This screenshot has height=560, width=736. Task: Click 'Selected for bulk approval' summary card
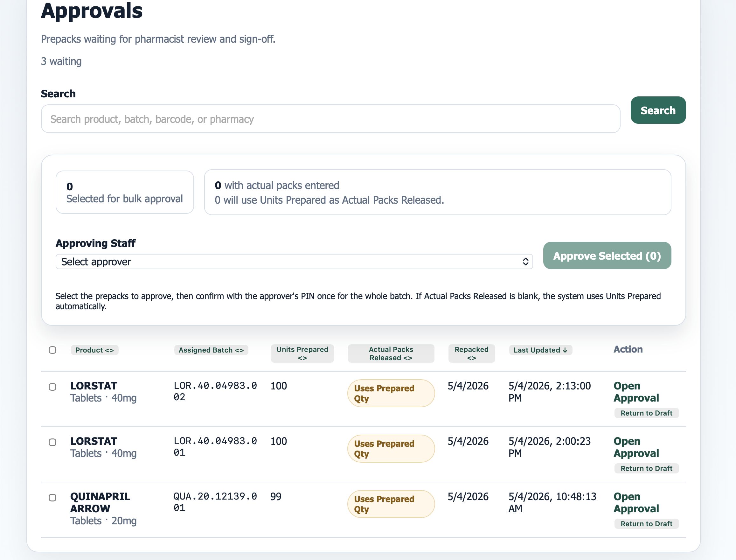[x=125, y=192]
